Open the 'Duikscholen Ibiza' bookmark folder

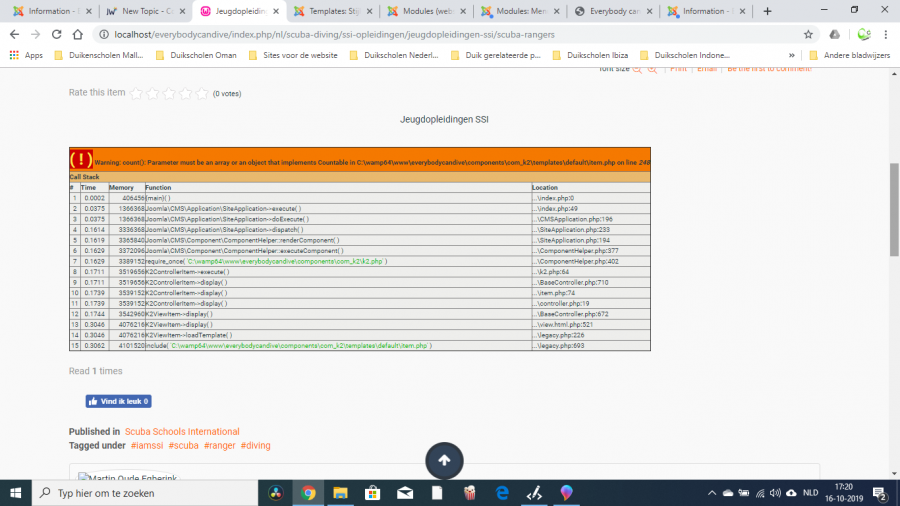tap(590, 55)
